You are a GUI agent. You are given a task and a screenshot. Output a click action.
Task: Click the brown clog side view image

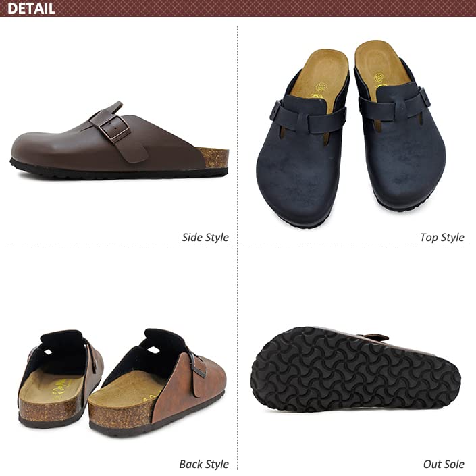(x=120, y=140)
